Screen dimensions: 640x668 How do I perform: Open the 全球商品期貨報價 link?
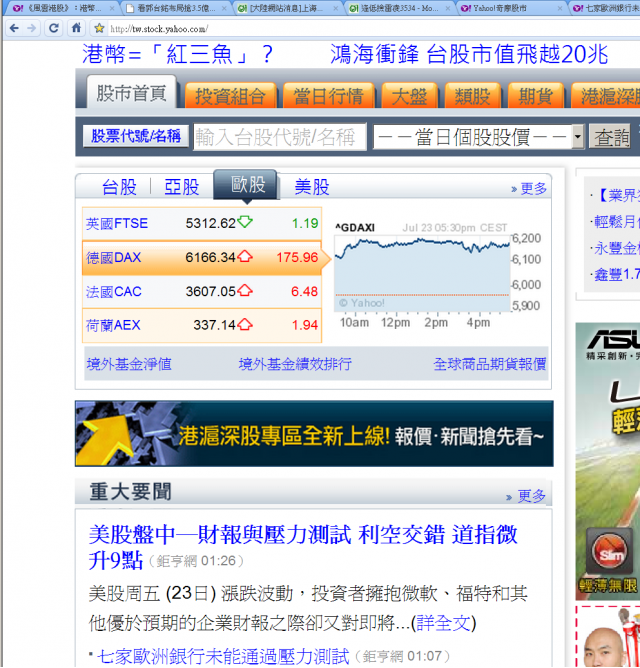pos(490,364)
